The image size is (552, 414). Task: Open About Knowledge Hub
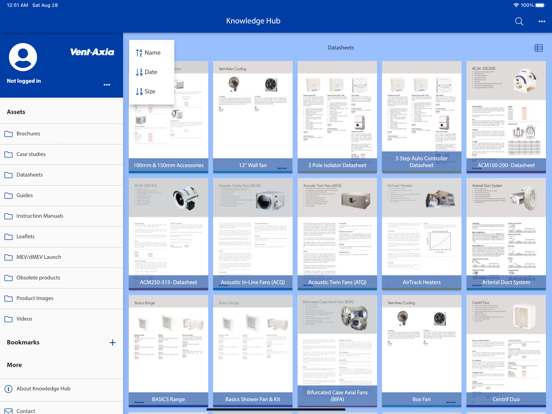61,389
